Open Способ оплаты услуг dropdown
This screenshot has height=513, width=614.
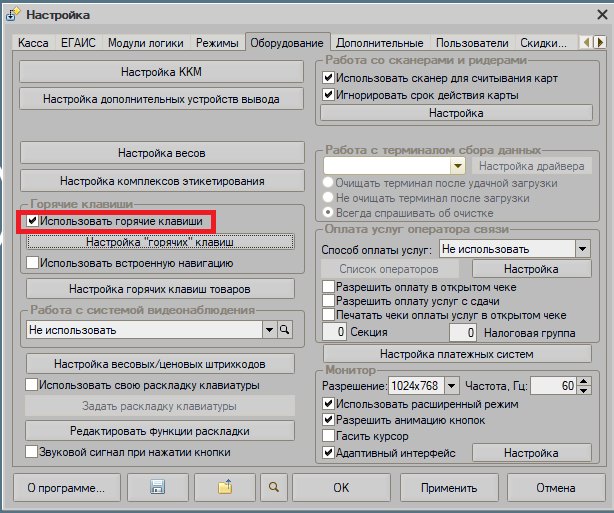(x=582, y=249)
